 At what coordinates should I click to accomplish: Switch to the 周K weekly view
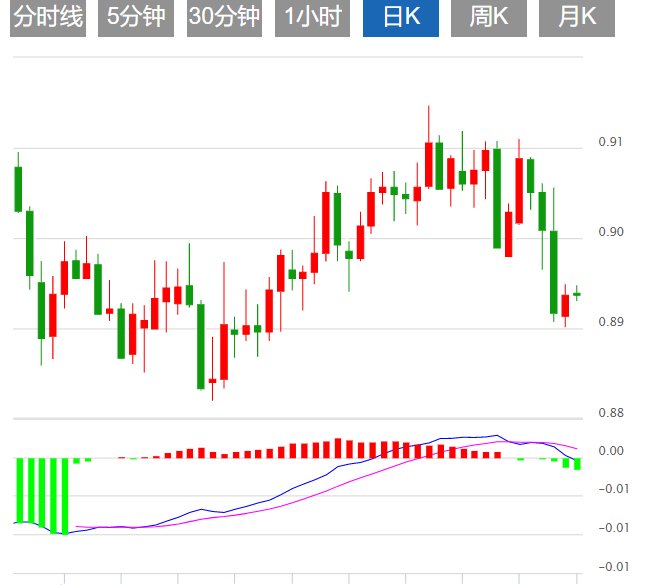pyautogui.click(x=488, y=17)
